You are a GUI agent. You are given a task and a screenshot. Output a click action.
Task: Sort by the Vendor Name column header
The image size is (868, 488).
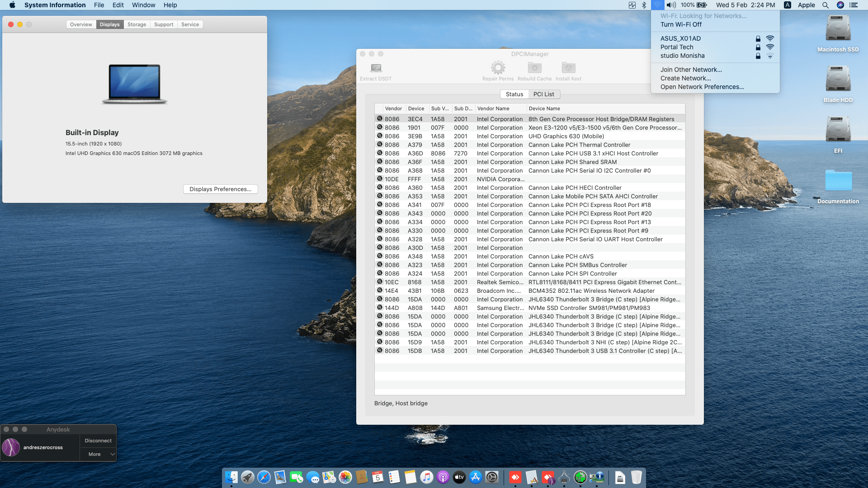(x=493, y=108)
